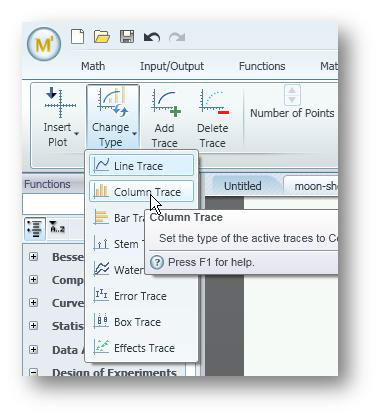Redo with the greyed arrow icon
380x418 pixels.
pyautogui.click(x=177, y=37)
